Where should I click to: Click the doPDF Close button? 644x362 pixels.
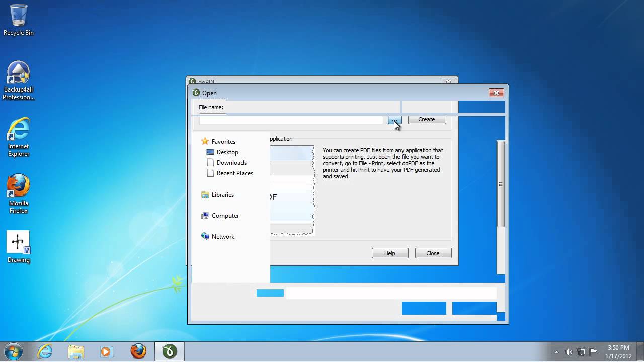[x=433, y=253]
